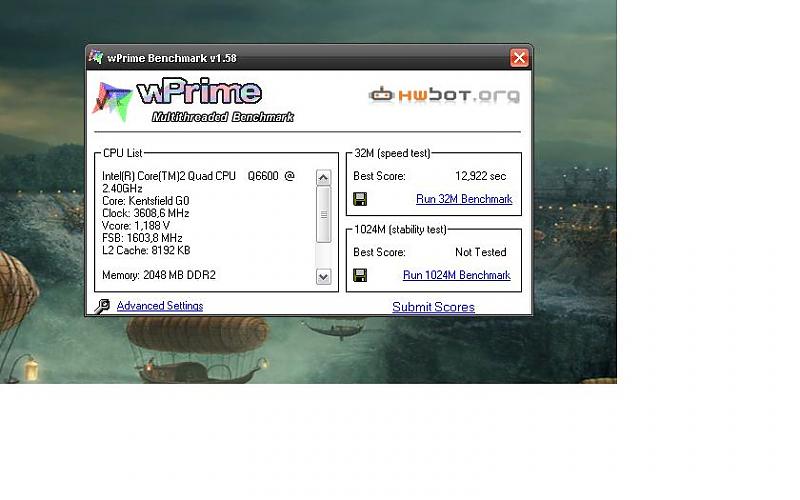The height and width of the screenshot is (500, 800).
Task: Select the 'Memory: 2048 MB DDR2' line
Action: (x=159, y=275)
